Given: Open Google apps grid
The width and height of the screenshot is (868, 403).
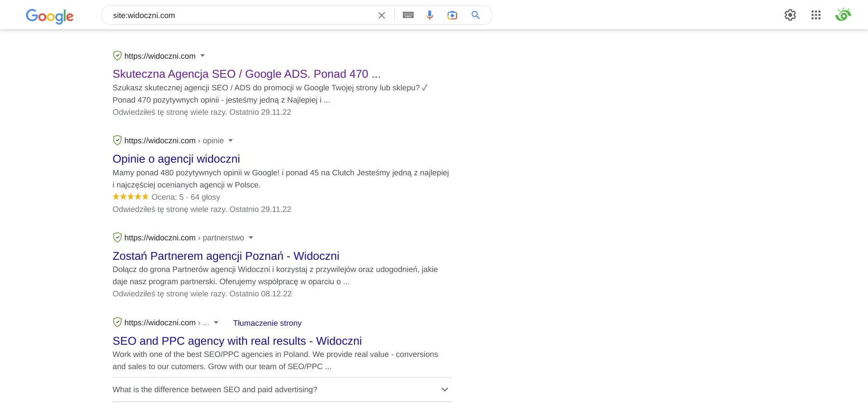Looking at the screenshot, I should tap(816, 15).
